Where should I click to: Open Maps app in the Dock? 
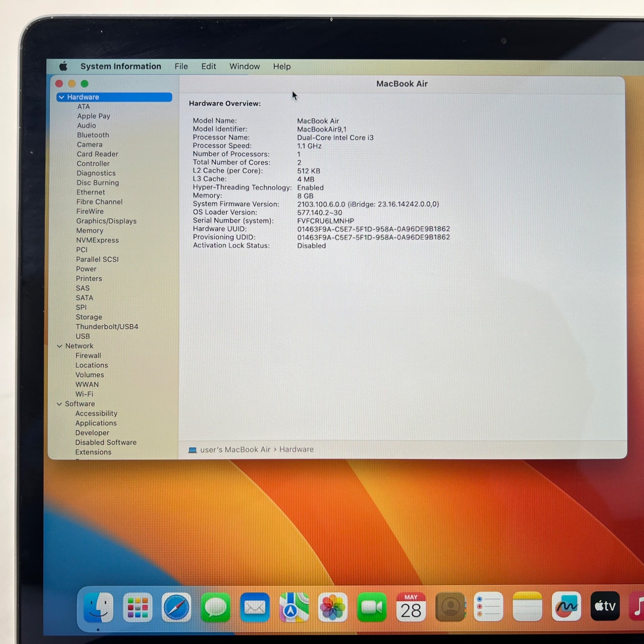pyautogui.click(x=294, y=608)
